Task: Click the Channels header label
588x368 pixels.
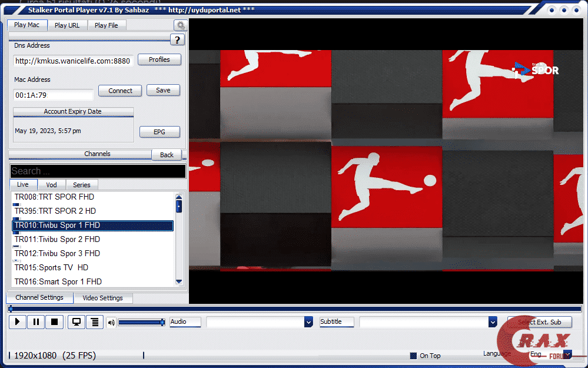Action: [x=97, y=154]
